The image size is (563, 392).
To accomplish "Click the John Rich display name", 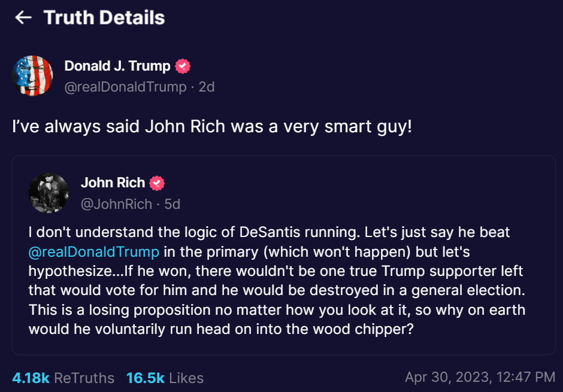I will [x=113, y=183].
